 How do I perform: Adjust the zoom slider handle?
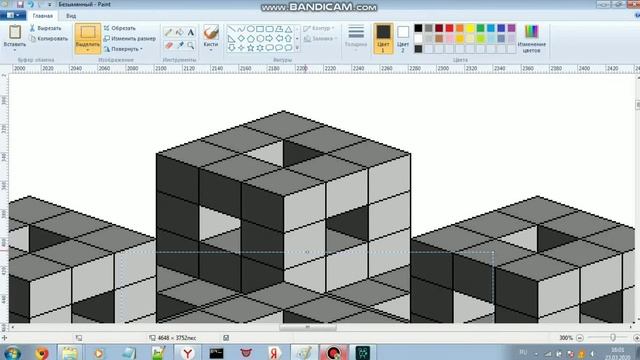[x=613, y=338]
